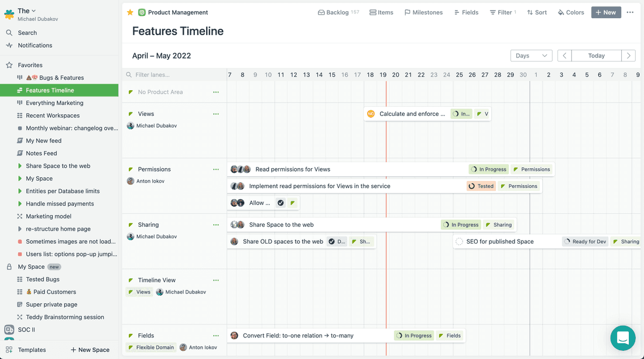Click the favorite star icon in header
This screenshot has height=359, width=644.
pos(130,12)
